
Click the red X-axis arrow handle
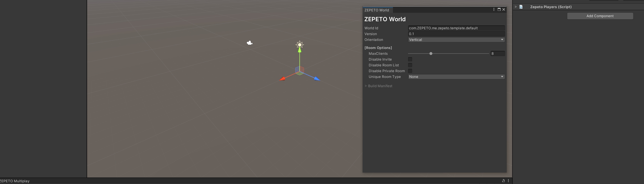point(282,79)
